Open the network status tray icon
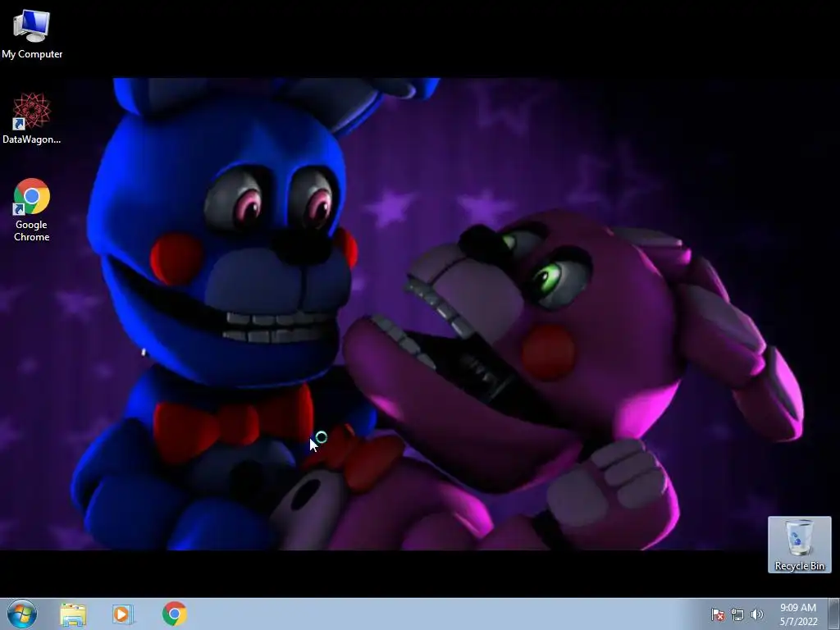840x630 pixels. (x=737, y=614)
